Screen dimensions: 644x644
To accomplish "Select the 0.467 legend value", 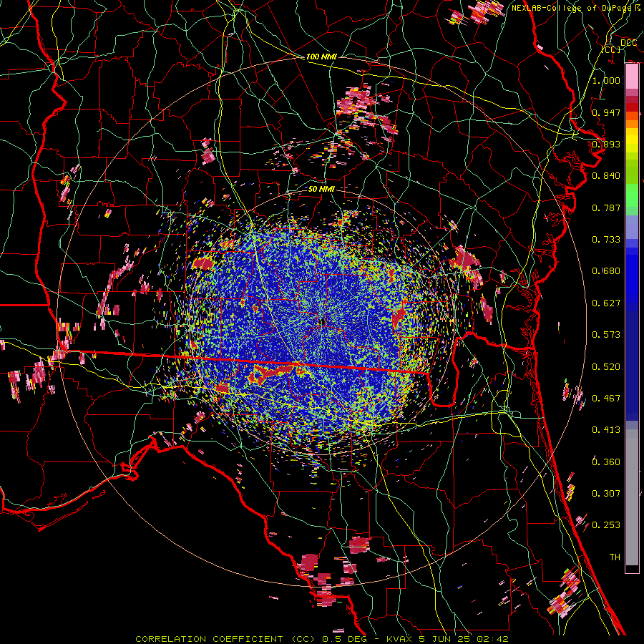I will tap(606, 399).
